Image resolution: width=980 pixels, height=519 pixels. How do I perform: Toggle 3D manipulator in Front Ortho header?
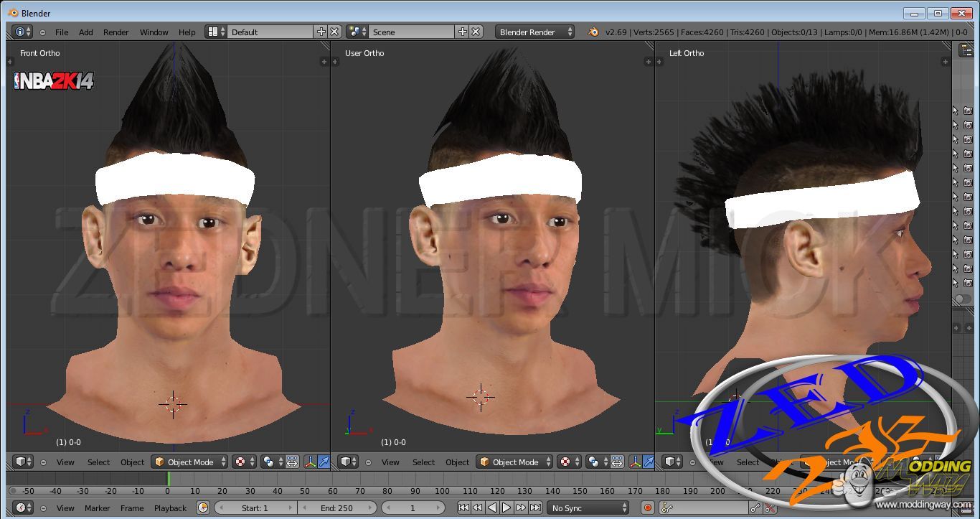[x=311, y=462]
